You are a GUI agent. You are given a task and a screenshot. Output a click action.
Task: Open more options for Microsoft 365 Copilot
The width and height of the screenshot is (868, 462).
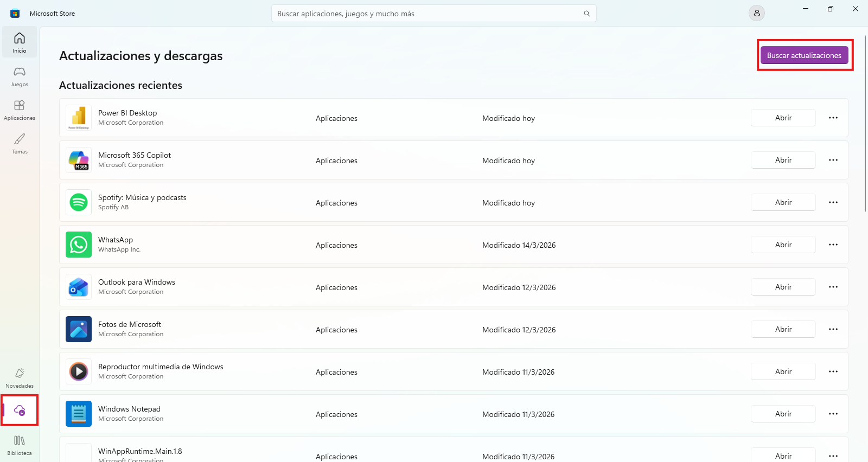click(833, 160)
